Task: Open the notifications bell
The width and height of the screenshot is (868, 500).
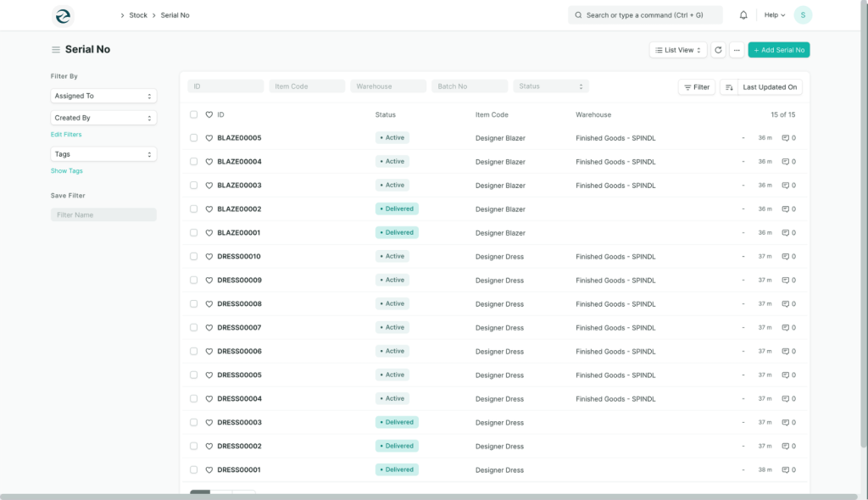Action: tap(743, 15)
